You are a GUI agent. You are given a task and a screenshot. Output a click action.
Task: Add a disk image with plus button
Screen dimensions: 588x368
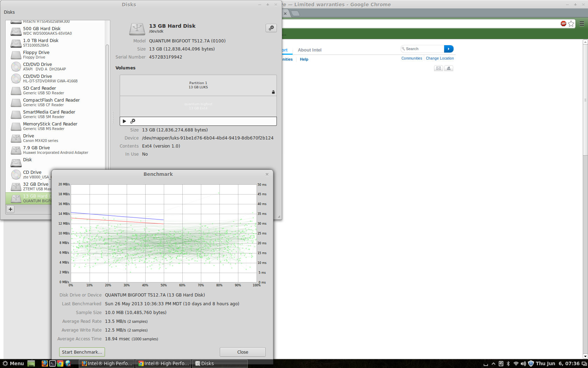pos(10,209)
